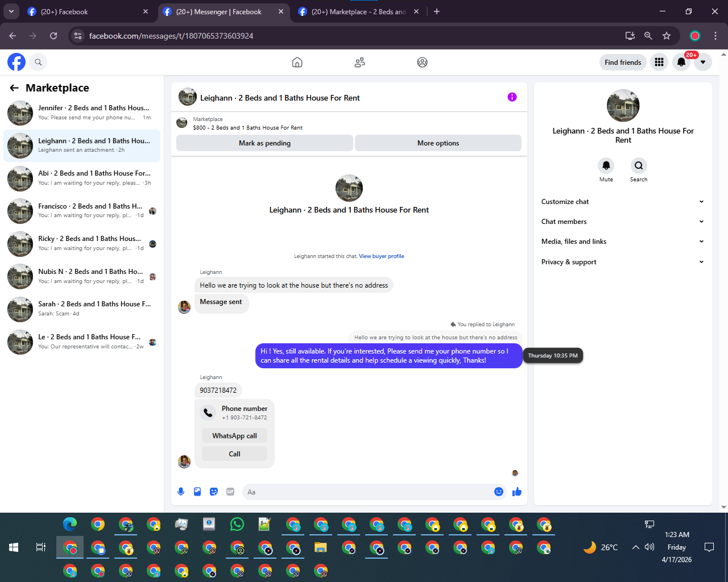728x582 pixels.
Task: Open Ricky's conversation in the list
Action: (x=82, y=243)
